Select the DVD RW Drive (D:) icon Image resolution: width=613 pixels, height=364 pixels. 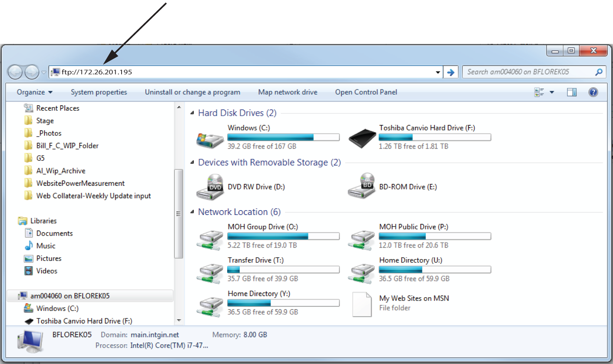(x=210, y=188)
